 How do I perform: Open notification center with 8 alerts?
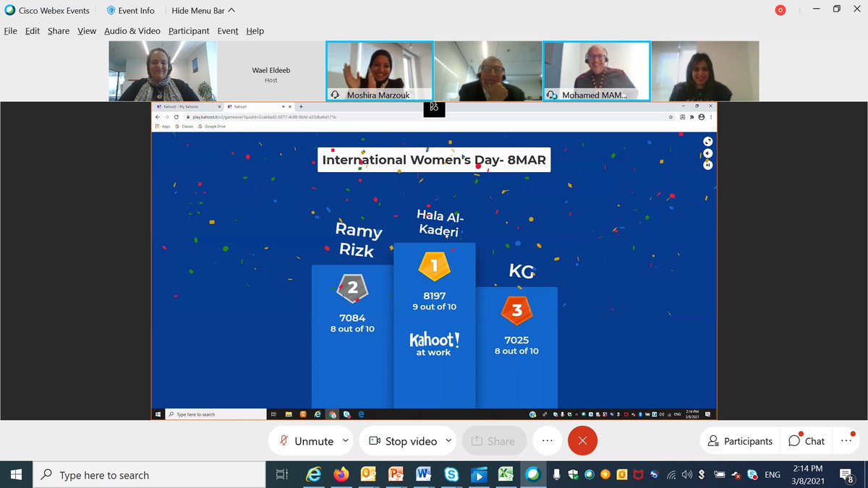(846, 475)
